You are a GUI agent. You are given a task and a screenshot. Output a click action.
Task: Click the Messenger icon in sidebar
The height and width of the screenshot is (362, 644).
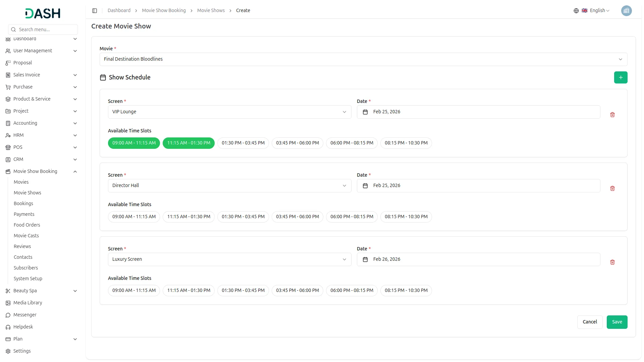(x=7, y=315)
